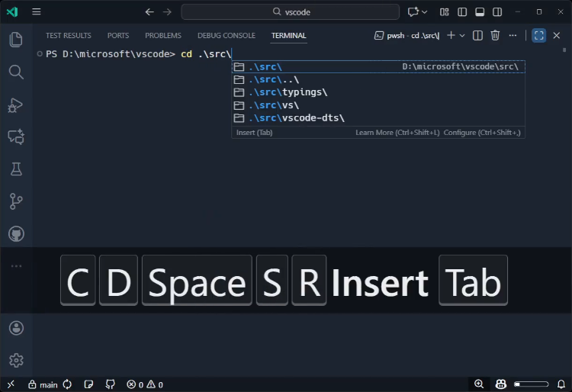
Task: Click Insert (Tab) in suggest footer
Action: 254,133
